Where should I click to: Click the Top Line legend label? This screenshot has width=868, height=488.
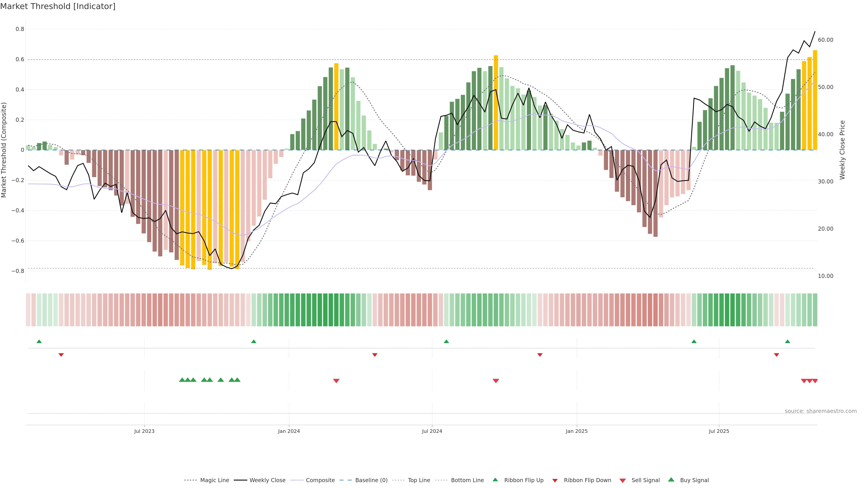419,480
